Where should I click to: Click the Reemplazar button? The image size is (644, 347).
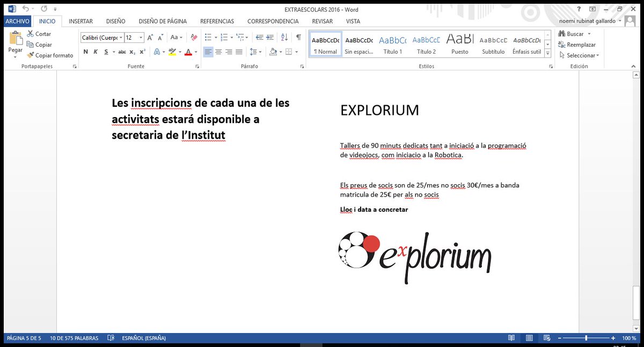pos(577,45)
